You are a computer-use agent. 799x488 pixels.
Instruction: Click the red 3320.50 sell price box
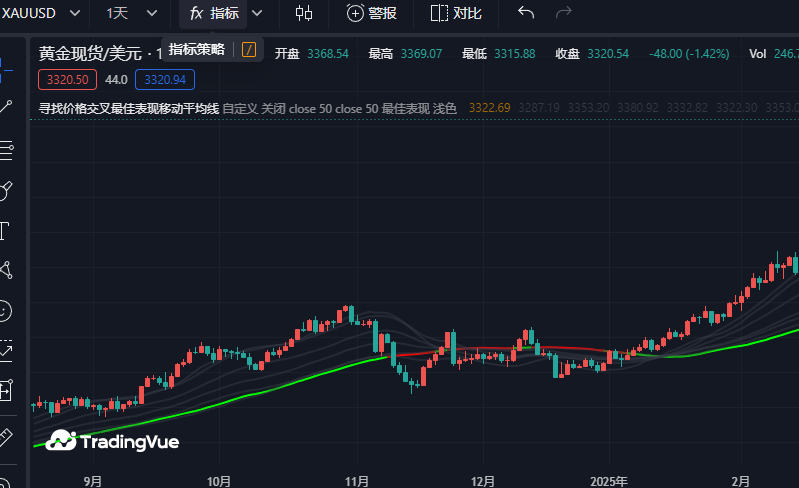click(x=67, y=79)
